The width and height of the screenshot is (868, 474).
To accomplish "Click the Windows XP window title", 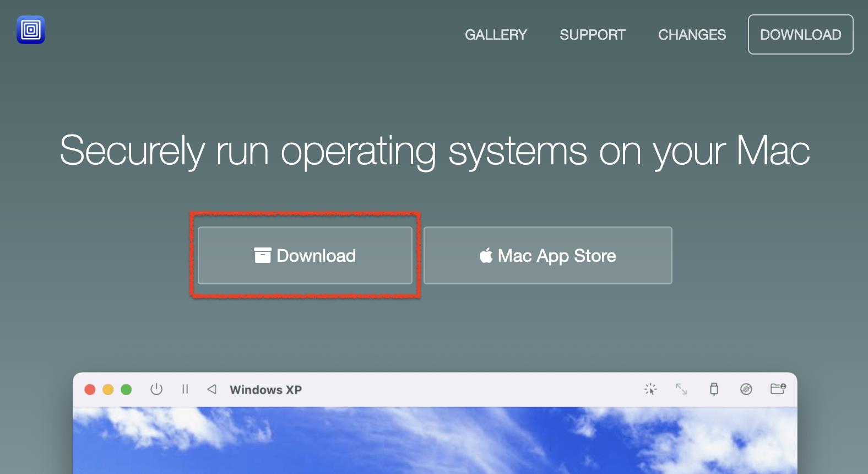I will (265, 390).
